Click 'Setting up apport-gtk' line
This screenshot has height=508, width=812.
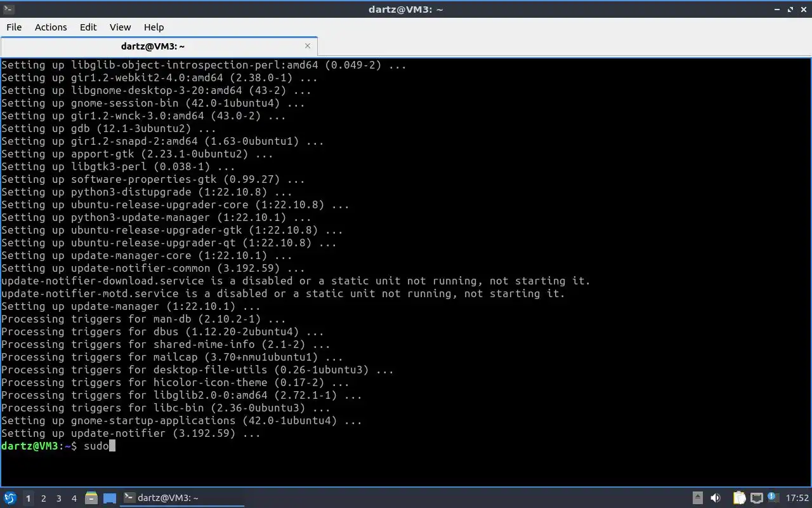[x=137, y=154]
